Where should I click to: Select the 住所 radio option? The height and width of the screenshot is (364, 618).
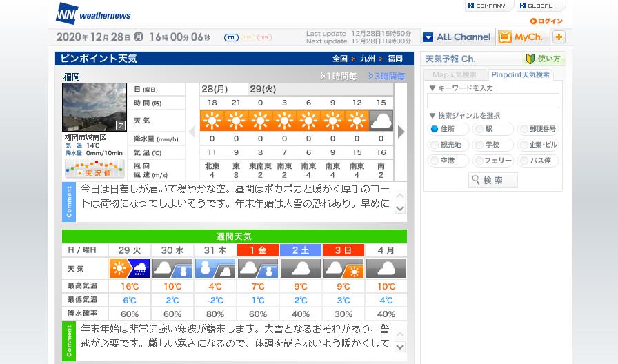point(448,129)
